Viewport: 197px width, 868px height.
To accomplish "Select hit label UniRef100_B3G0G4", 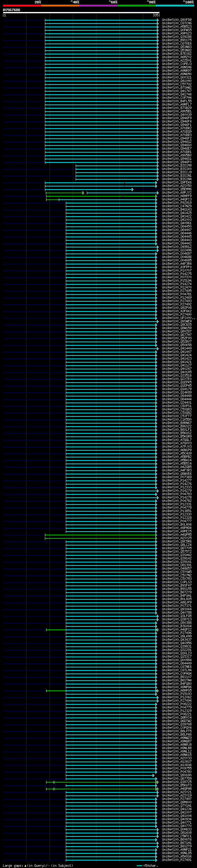I will (x=177, y=626).
